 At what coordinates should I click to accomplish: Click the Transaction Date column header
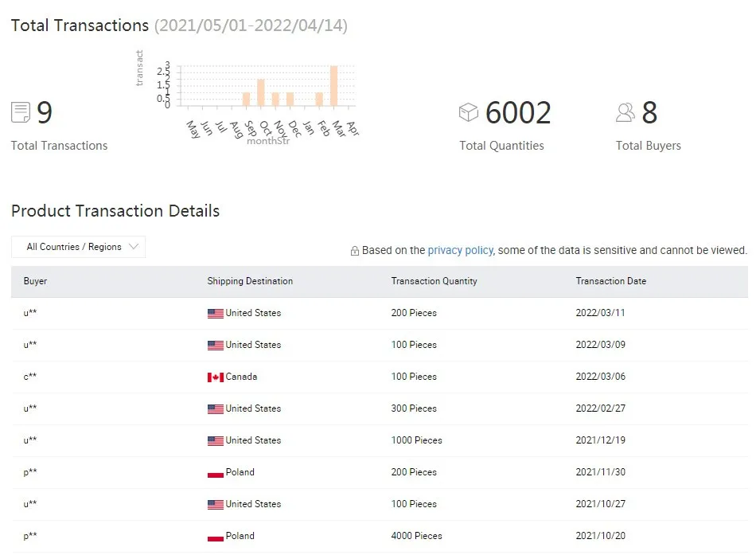[x=610, y=281]
